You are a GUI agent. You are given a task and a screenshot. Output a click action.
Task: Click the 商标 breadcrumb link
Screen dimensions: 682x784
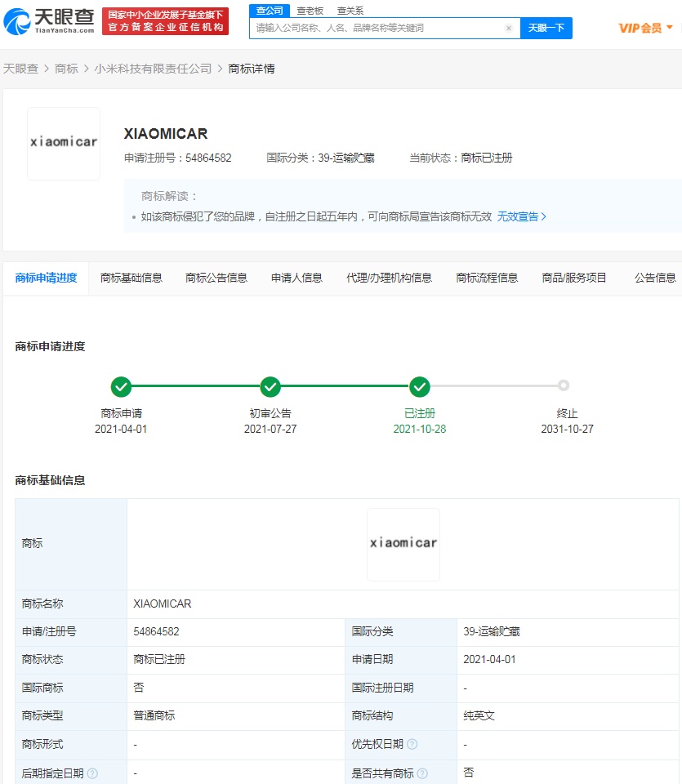[x=66, y=69]
